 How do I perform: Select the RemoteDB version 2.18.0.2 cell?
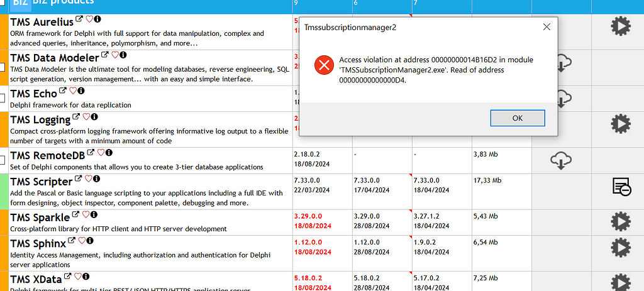(x=323, y=159)
